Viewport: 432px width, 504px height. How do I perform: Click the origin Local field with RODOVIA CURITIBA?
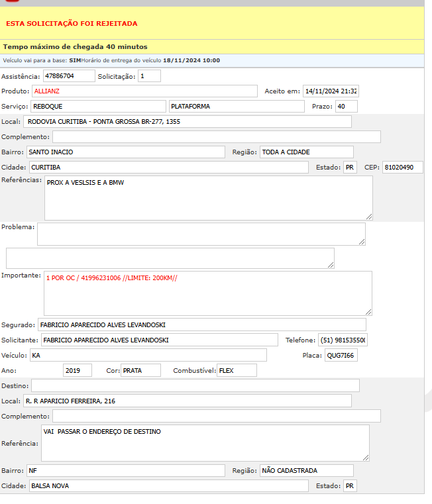point(187,121)
